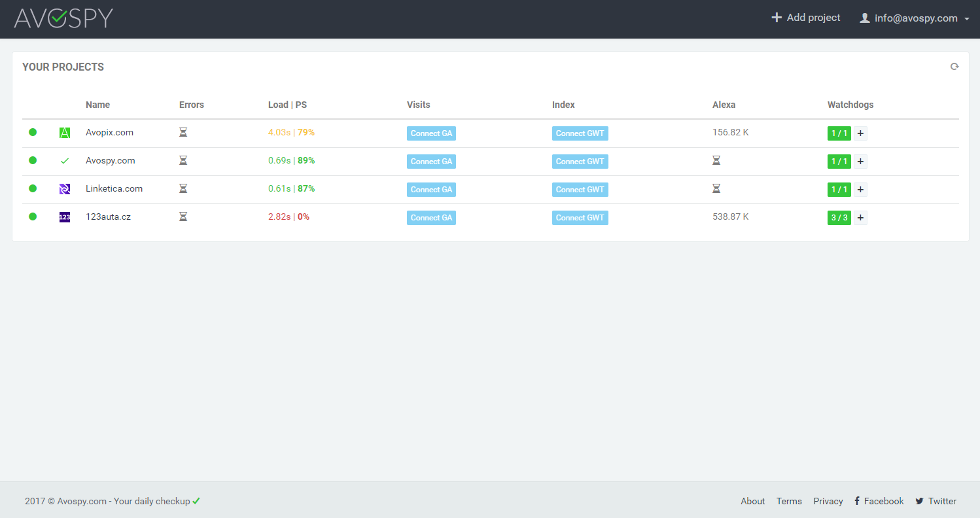The height and width of the screenshot is (518, 980).
Task: Add a watchdog for Avopix.com
Action: tap(860, 133)
